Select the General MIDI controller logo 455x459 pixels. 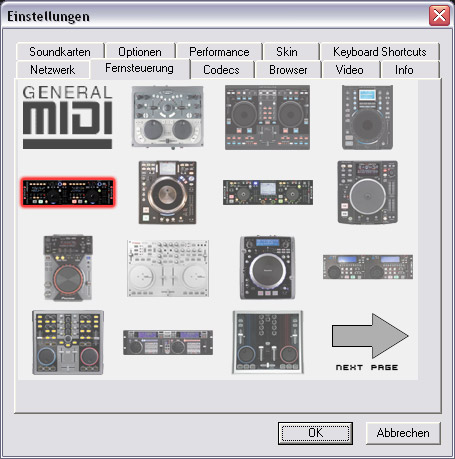(x=67, y=117)
